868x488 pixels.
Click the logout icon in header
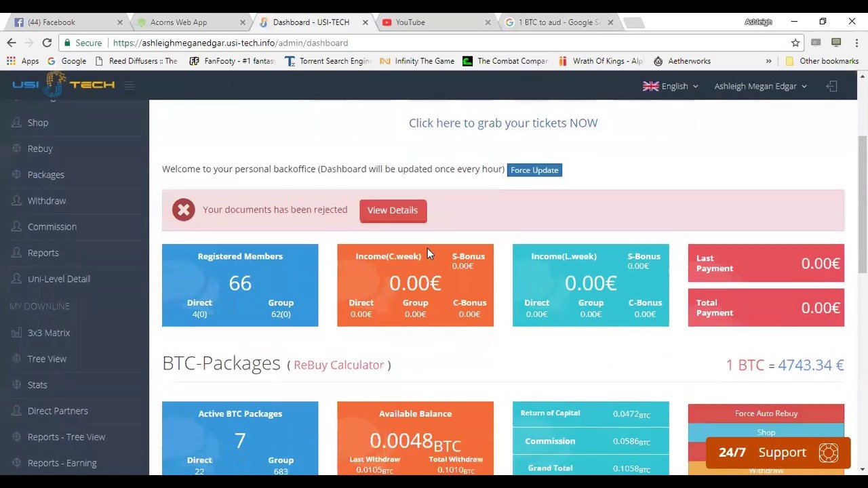pyautogui.click(x=832, y=86)
